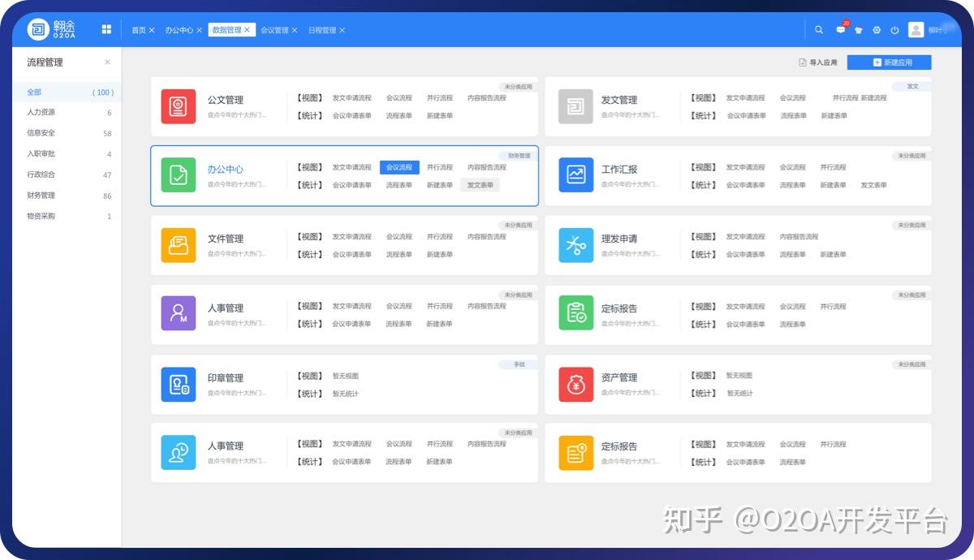
Task: Click the blue 印章管理 app icon
Action: tap(179, 384)
